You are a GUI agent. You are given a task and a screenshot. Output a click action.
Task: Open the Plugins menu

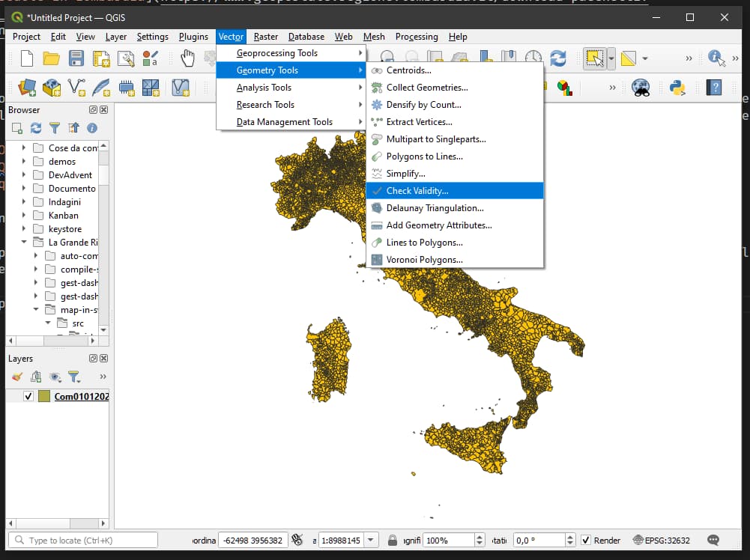pyautogui.click(x=194, y=37)
